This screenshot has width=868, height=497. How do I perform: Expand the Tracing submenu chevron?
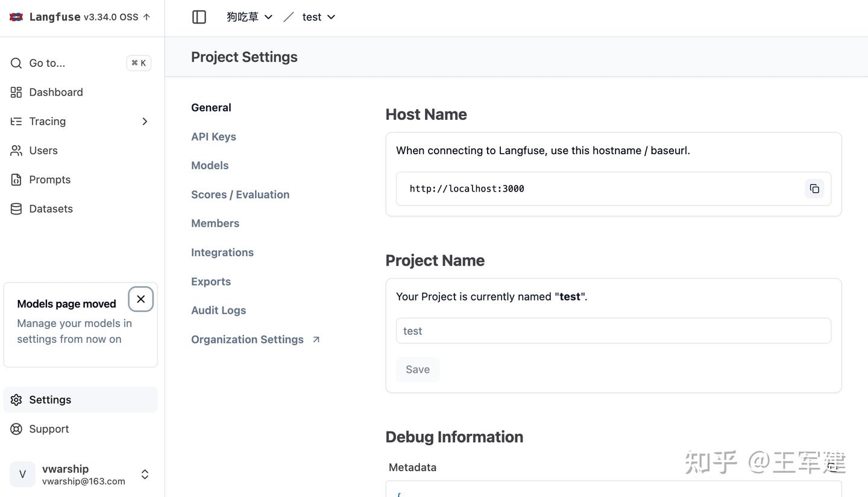145,122
